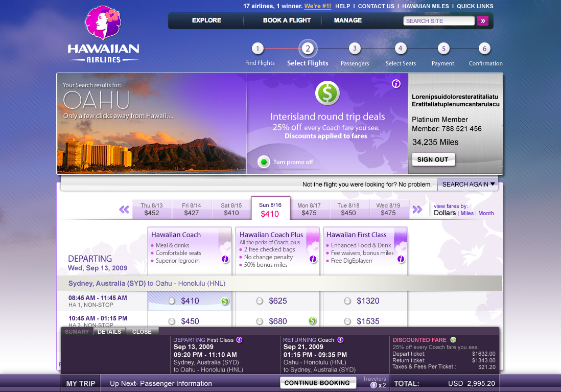Close the trip summary panel
Image resolution: width=561 pixels, height=392 pixels.
click(142, 332)
